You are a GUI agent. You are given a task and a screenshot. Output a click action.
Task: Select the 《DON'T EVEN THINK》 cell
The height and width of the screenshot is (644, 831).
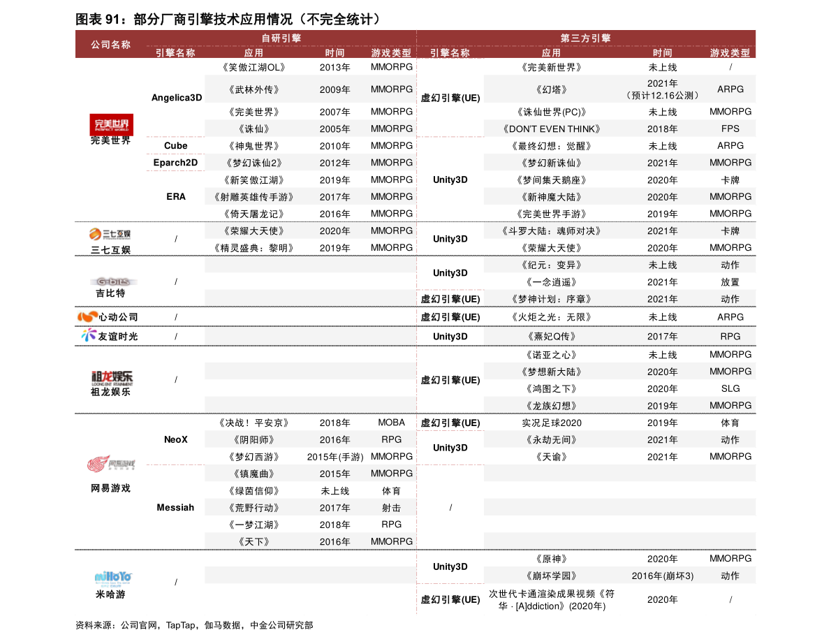tap(551, 129)
